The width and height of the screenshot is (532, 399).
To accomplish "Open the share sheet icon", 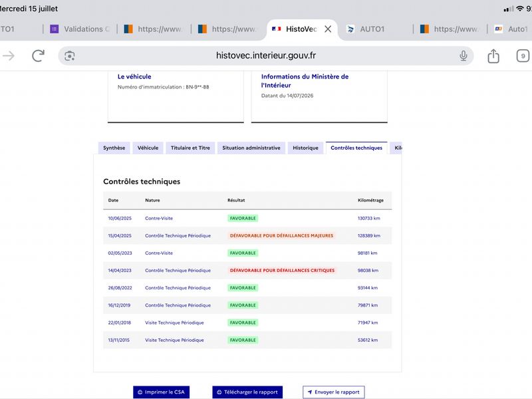I will click(493, 56).
